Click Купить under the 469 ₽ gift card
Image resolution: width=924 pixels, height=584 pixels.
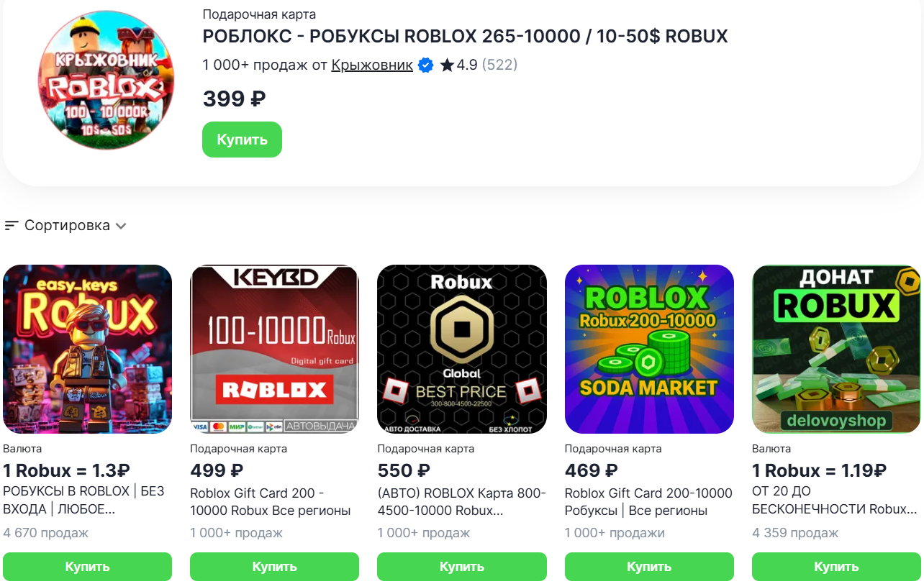coord(649,567)
